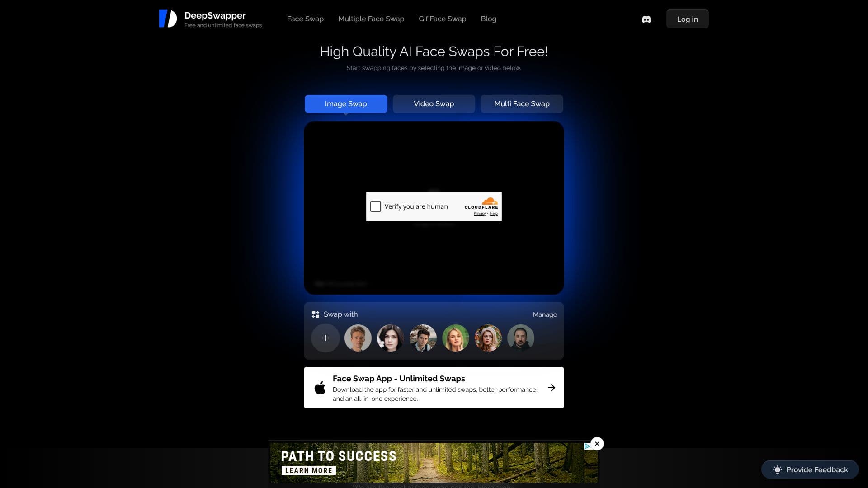Click 'Free and unlimited face swaps' tagline

pyautogui.click(x=223, y=25)
